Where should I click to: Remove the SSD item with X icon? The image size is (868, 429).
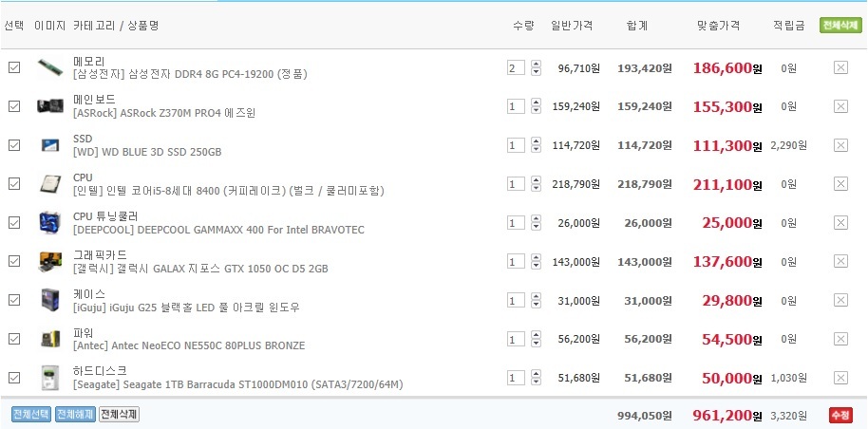pyautogui.click(x=840, y=145)
